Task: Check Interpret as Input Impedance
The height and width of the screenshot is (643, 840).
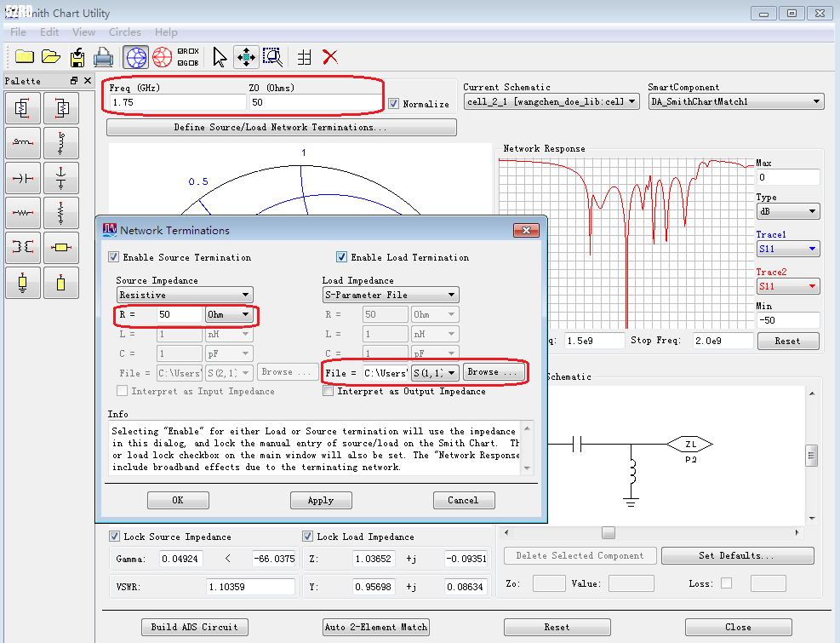Action: 123,391
